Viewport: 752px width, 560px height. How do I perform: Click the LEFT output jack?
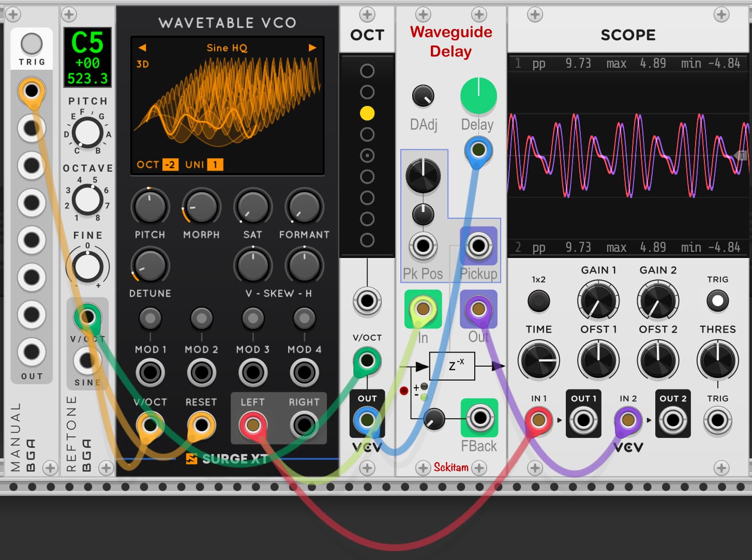252,425
